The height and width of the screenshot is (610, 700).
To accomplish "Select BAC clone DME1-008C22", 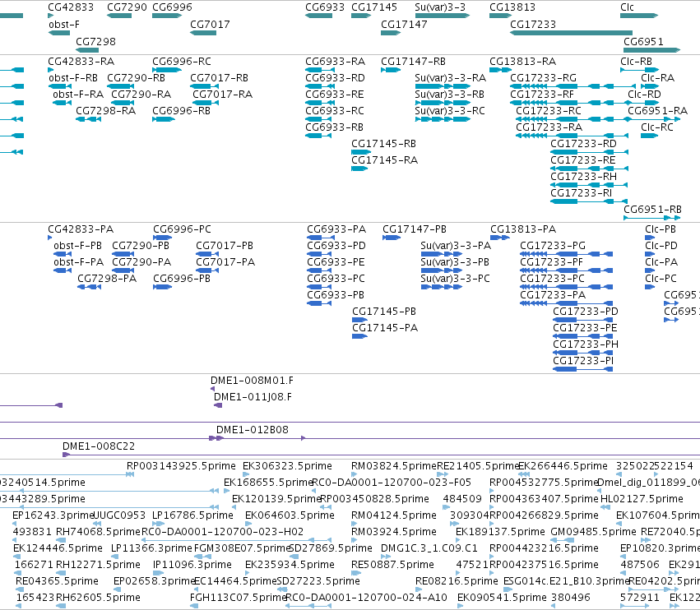I will point(98,446).
